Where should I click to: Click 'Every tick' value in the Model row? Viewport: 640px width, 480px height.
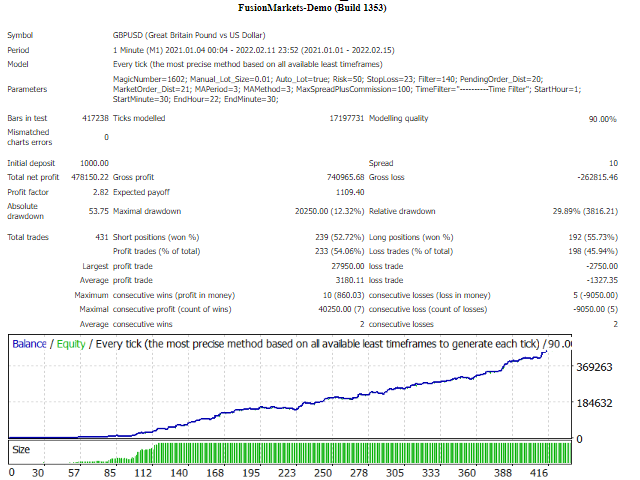tap(247, 64)
